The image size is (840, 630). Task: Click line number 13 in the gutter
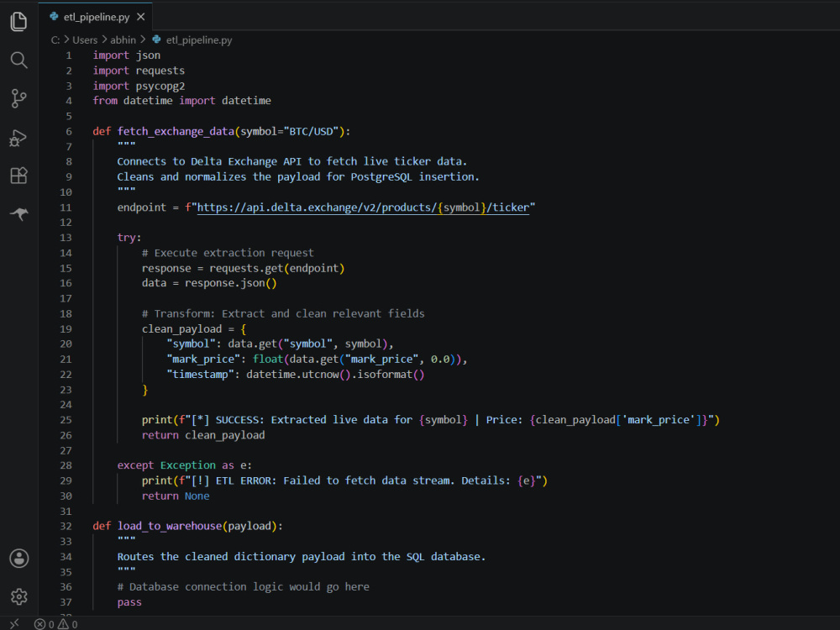pos(66,238)
